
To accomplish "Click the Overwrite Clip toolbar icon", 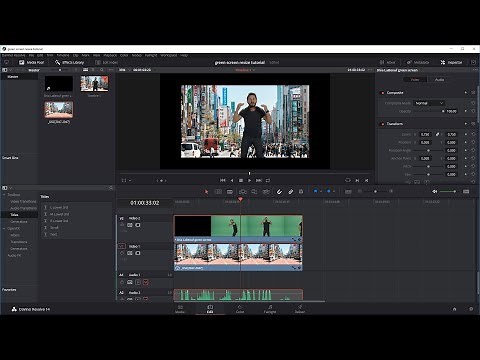I will tap(254, 192).
